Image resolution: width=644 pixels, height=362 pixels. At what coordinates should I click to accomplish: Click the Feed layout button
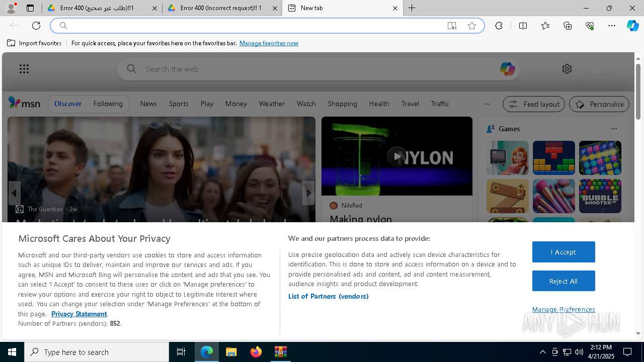[533, 104]
